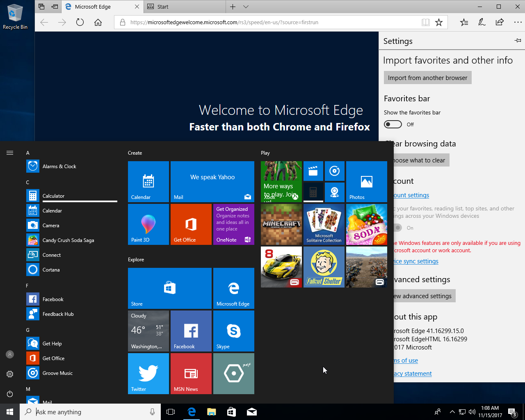Open Settings gear in Start menu

10,374
